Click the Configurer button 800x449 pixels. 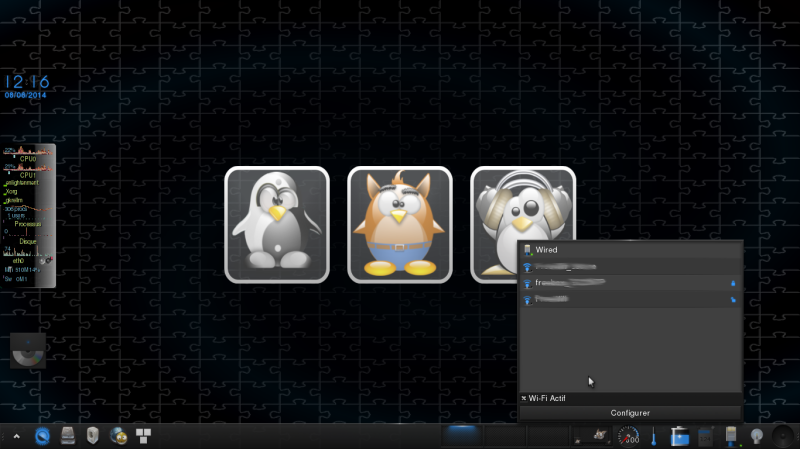[x=630, y=413]
